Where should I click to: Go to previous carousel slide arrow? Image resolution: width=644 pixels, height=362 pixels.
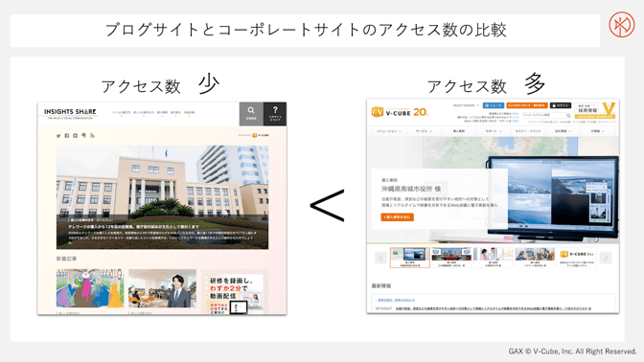coord(380,258)
